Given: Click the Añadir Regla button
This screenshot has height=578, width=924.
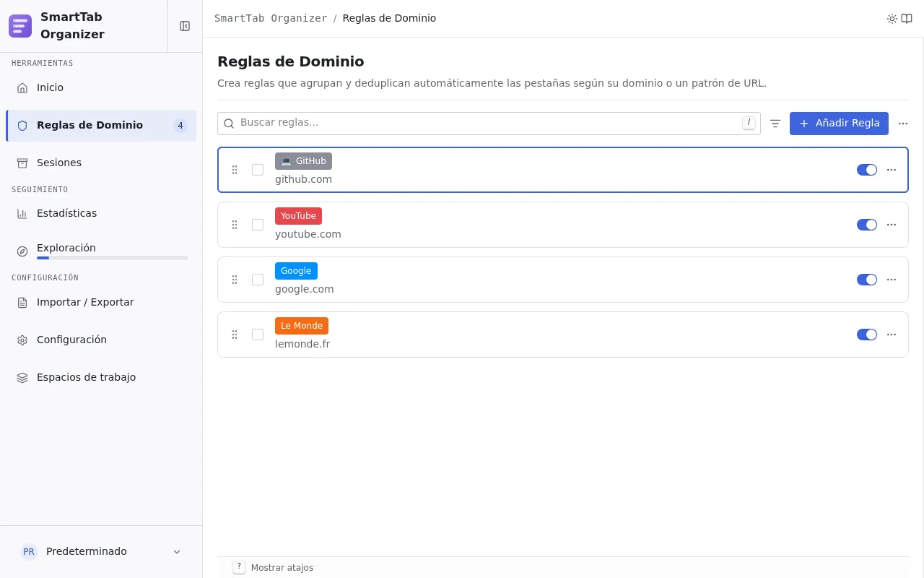Looking at the screenshot, I should click(x=839, y=124).
